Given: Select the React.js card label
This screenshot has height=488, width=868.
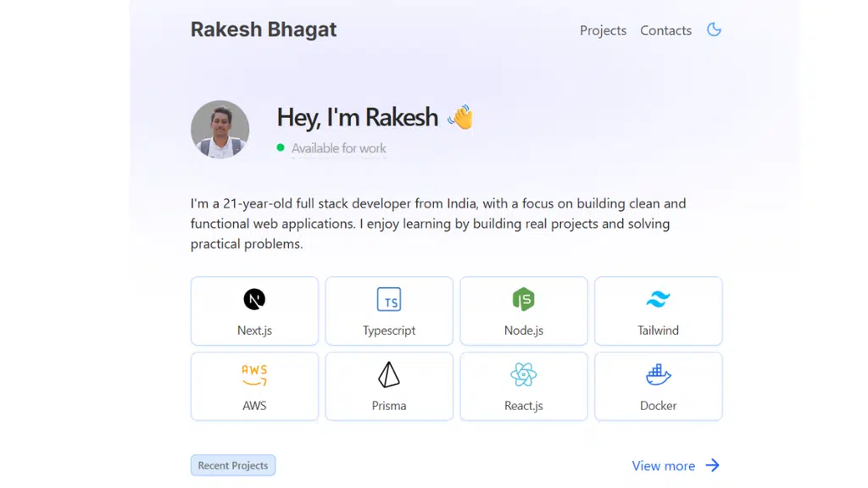Looking at the screenshot, I should [524, 406].
